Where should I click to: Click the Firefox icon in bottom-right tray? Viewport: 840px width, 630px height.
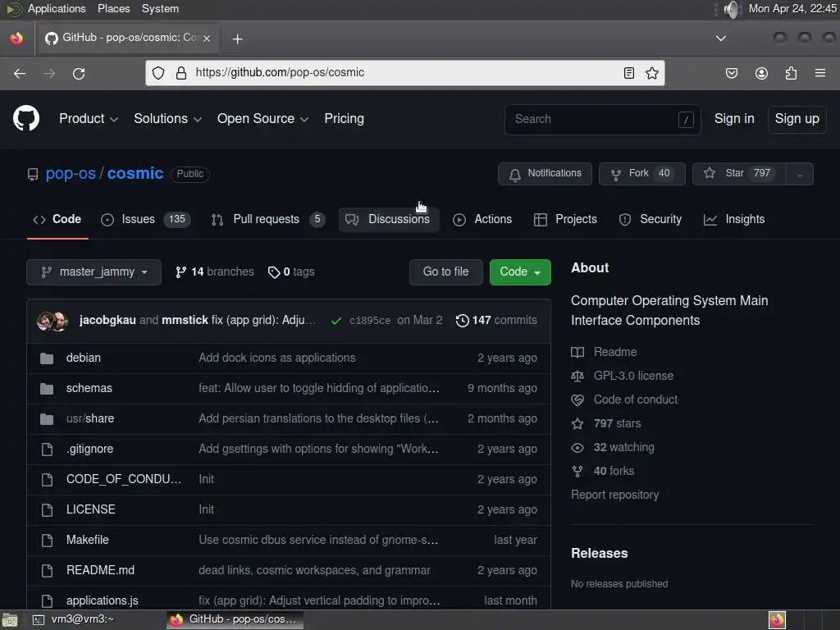pyautogui.click(x=777, y=620)
